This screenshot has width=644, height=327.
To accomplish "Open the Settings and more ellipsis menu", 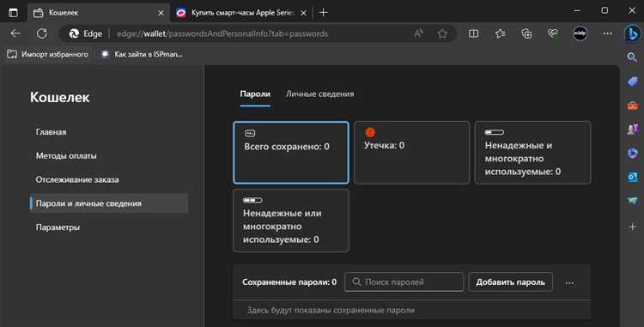I will pyautogui.click(x=607, y=33).
